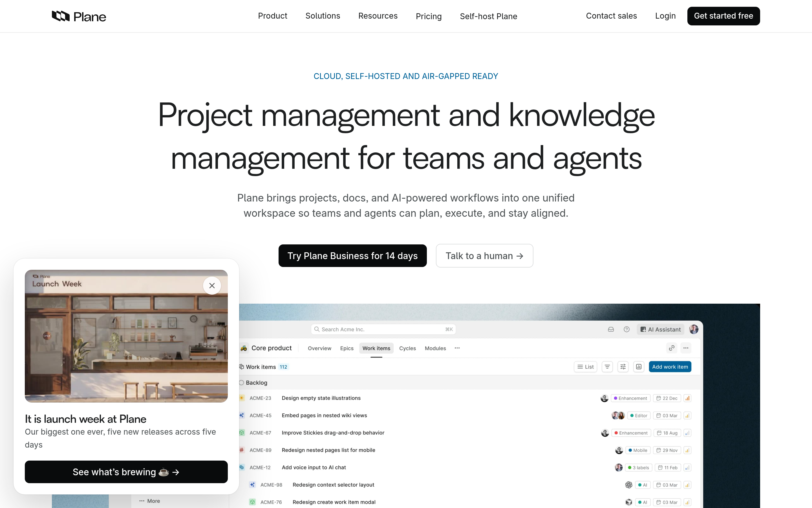Click the 3 labels chip on ACME-12
This screenshot has height=508, width=812.
639,468
